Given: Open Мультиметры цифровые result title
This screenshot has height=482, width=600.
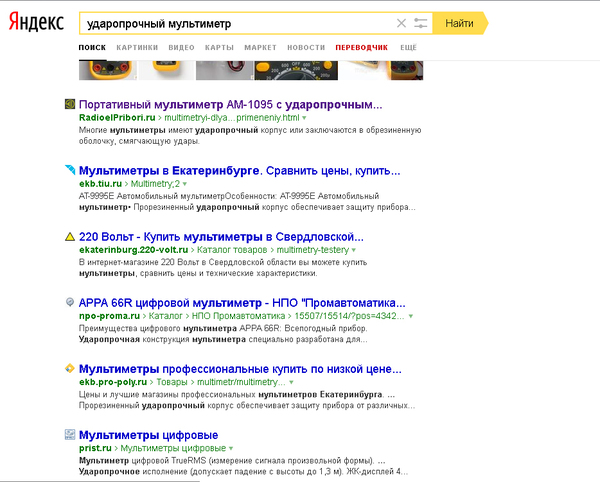Looking at the screenshot, I should (148, 435).
